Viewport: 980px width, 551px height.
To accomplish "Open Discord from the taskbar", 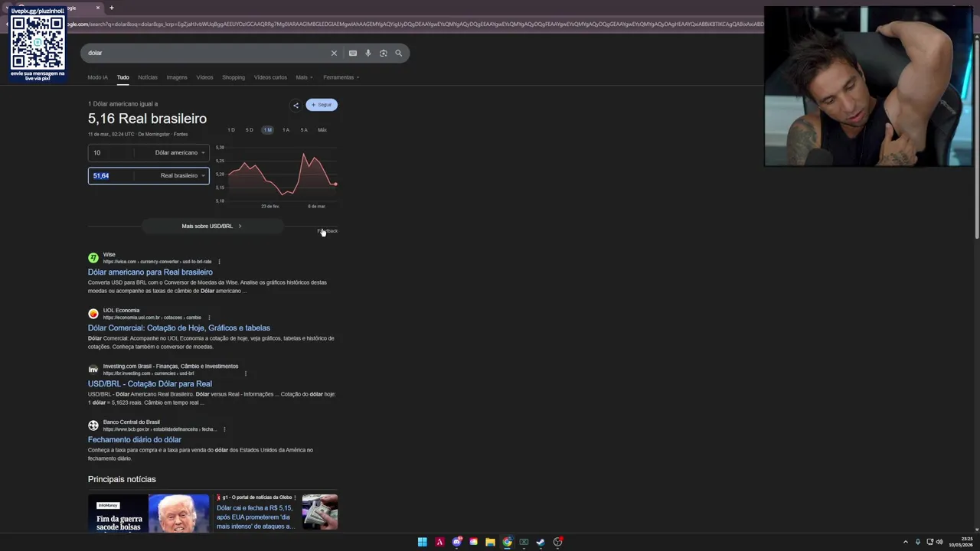I will (457, 542).
